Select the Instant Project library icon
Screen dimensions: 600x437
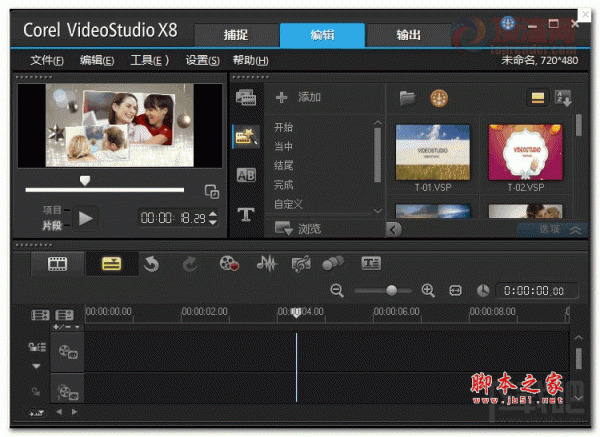tap(246, 137)
